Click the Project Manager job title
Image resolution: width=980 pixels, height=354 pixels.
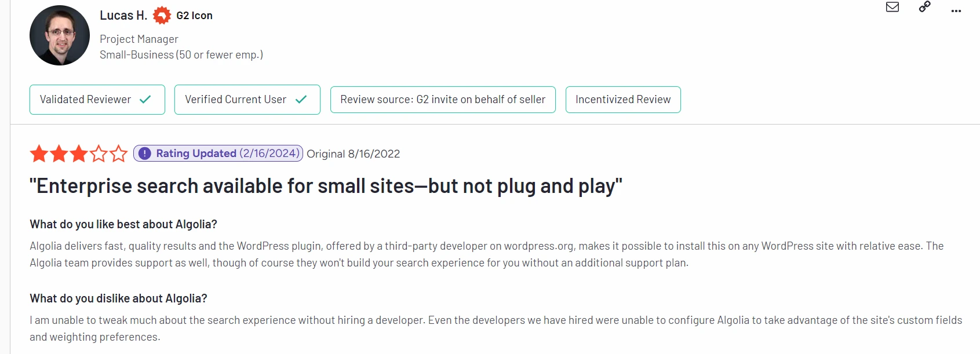139,39
